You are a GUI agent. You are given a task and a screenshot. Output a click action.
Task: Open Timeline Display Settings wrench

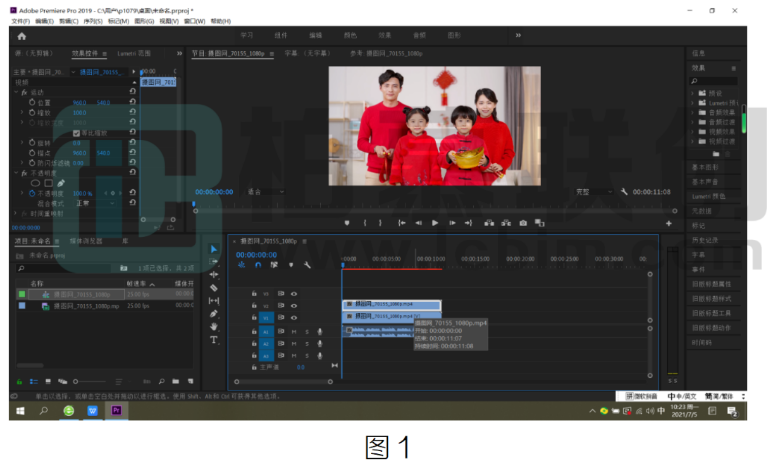[307, 265]
